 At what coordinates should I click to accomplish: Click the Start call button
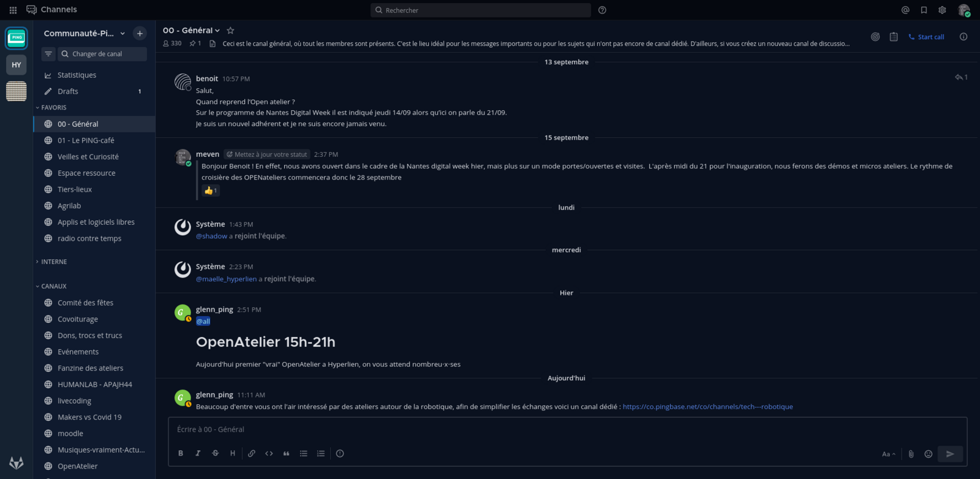click(x=926, y=37)
